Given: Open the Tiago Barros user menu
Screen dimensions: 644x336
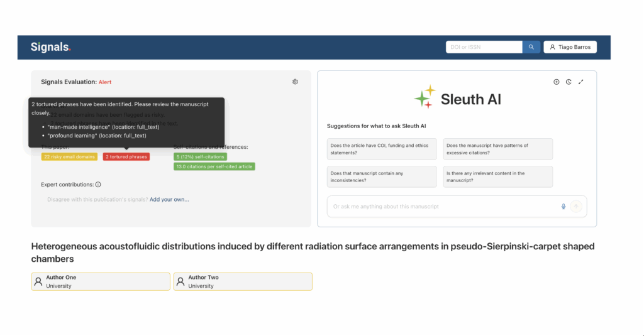Looking at the screenshot, I should pyautogui.click(x=570, y=47).
